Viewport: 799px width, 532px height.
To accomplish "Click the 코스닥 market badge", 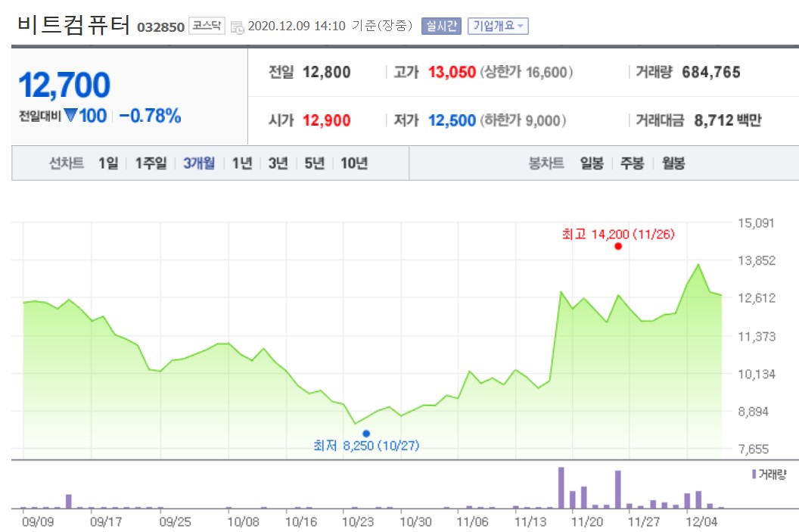I will coord(207,26).
